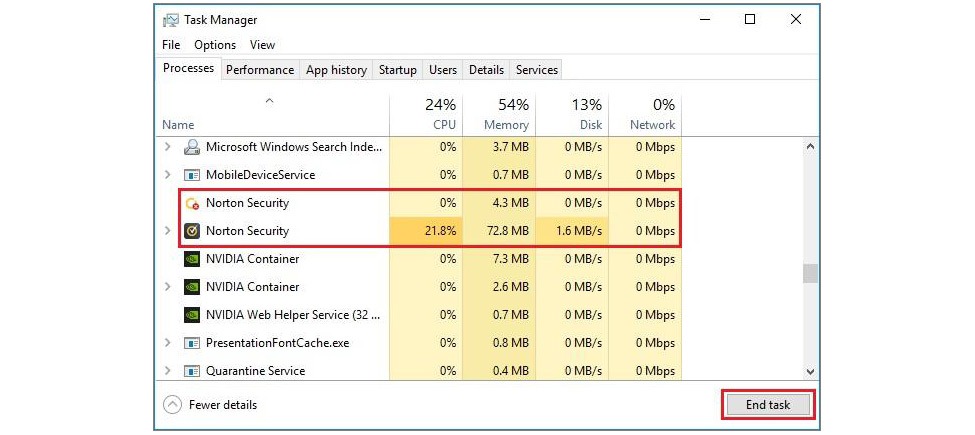Expand the NVIDIA Container 2.6 MB process

(167, 287)
